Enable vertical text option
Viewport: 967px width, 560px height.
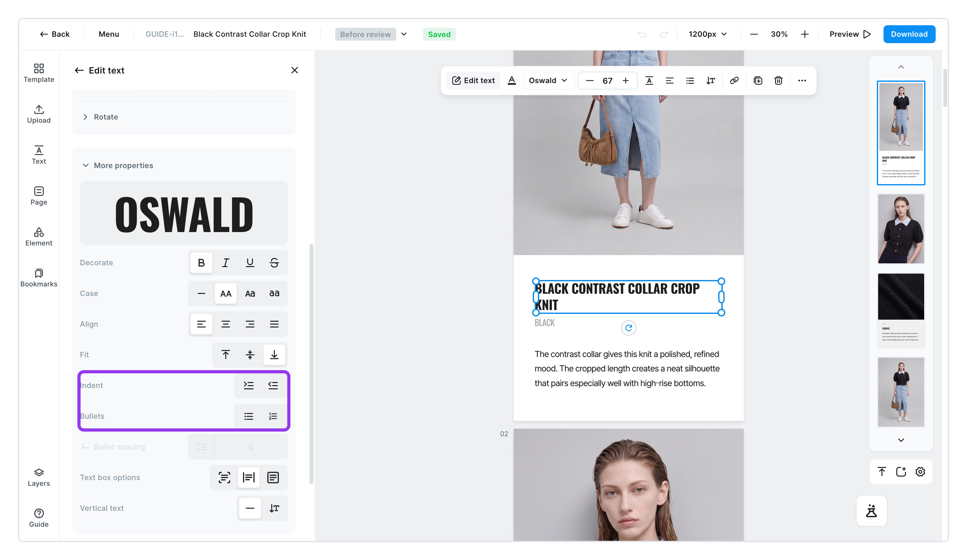point(274,508)
